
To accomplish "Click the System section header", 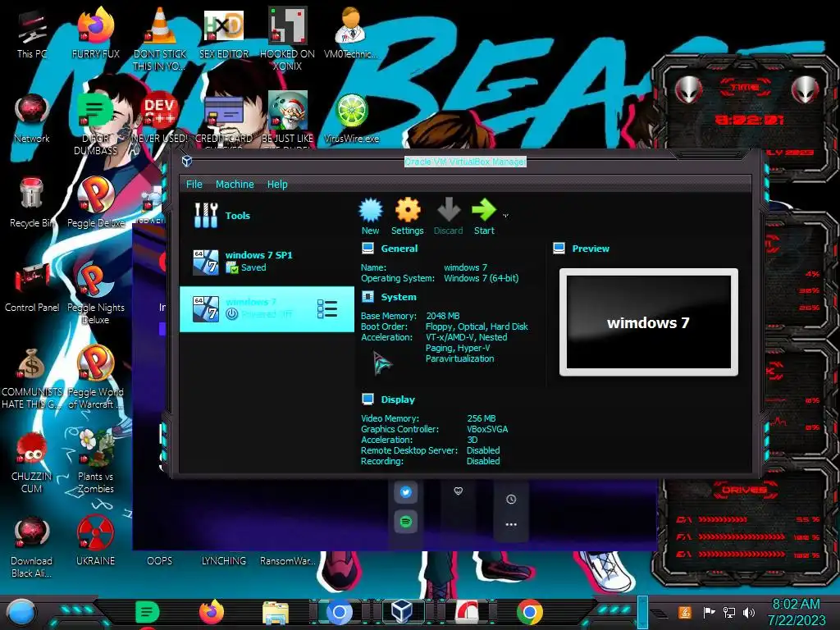I will [x=398, y=297].
